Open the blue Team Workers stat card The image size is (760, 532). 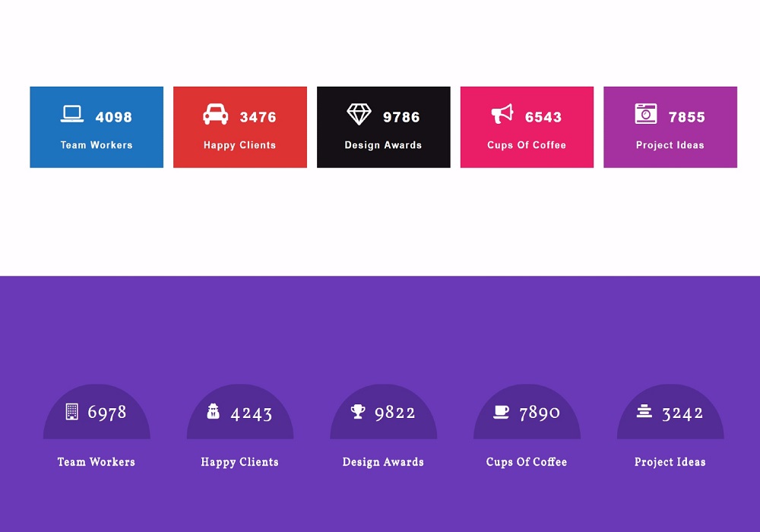coord(96,126)
